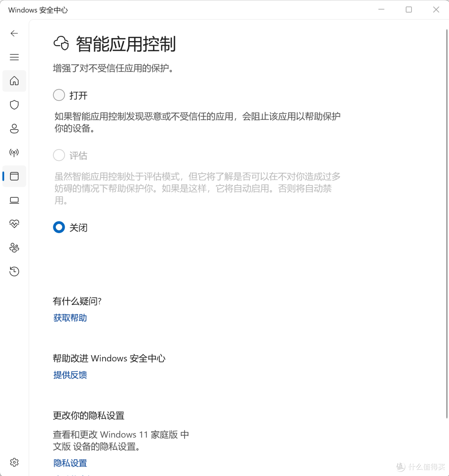Screen dimensions: 449x476
Task: Minimize the Windows 安全中心 window
Action: (382, 10)
